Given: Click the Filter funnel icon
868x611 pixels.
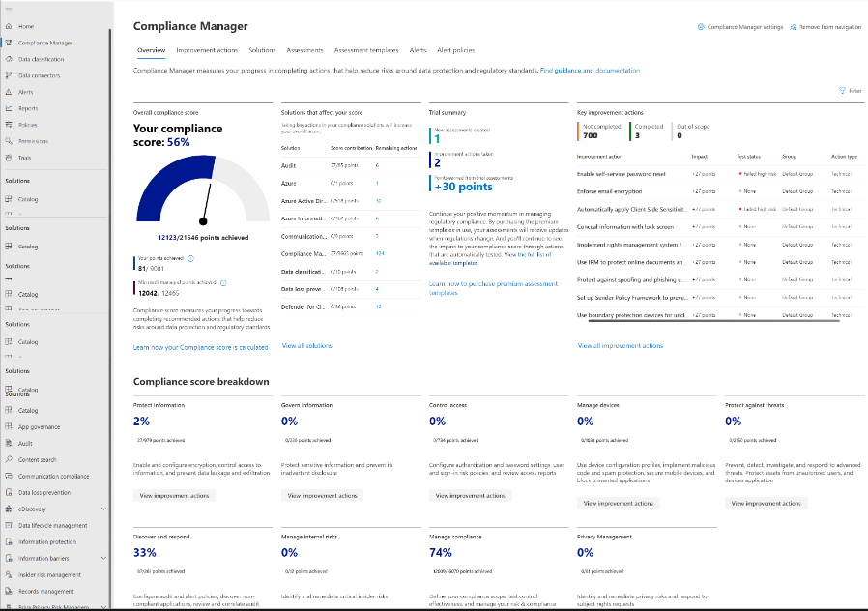Looking at the screenshot, I should pos(842,90).
